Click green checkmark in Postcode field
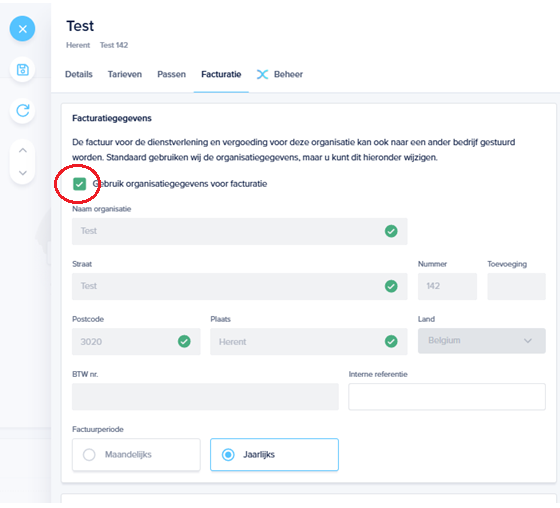 pos(184,342)
